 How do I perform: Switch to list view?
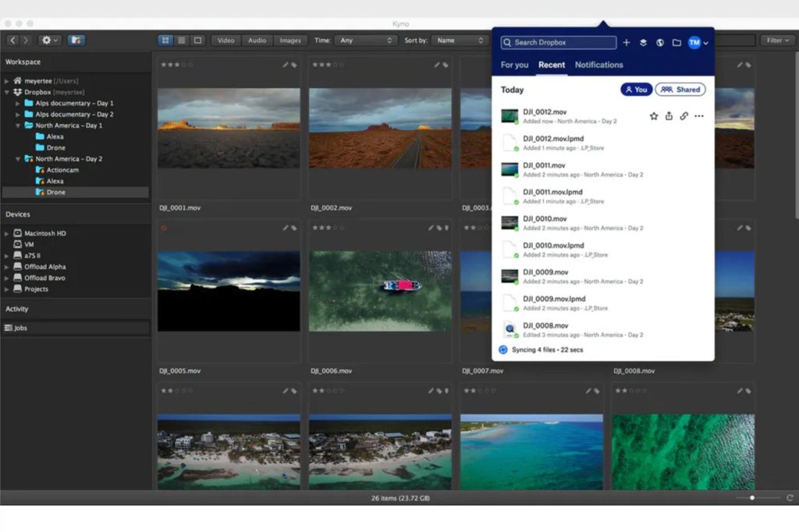(x=181, y=41)
